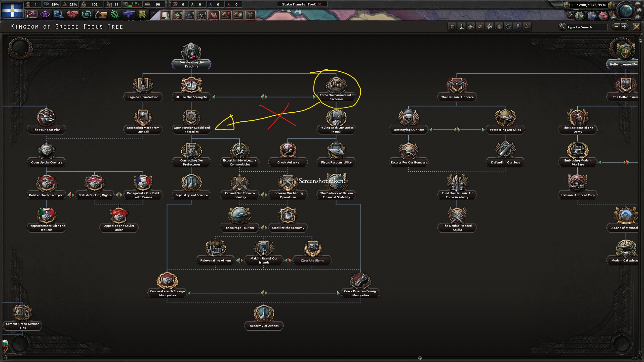Open the army theater view button

click(x=579, y=16)
